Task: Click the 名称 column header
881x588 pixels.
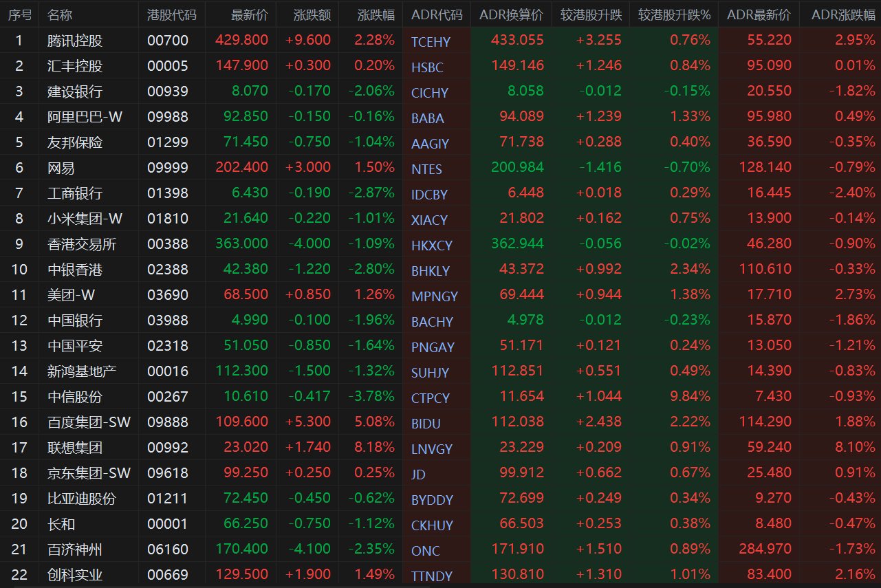Action: (x=60, y=14)
